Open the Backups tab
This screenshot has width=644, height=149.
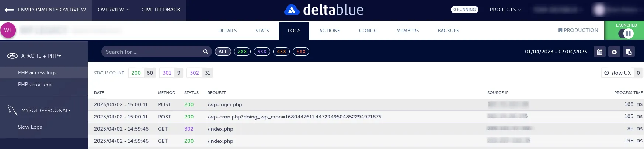(x=448, y=31)
